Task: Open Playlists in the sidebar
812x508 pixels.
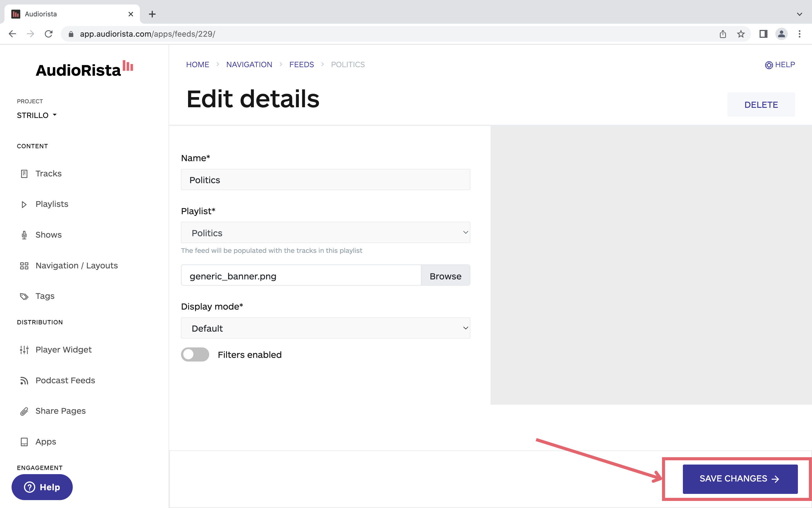Action: pyautogui.click(x=52, y=204)
